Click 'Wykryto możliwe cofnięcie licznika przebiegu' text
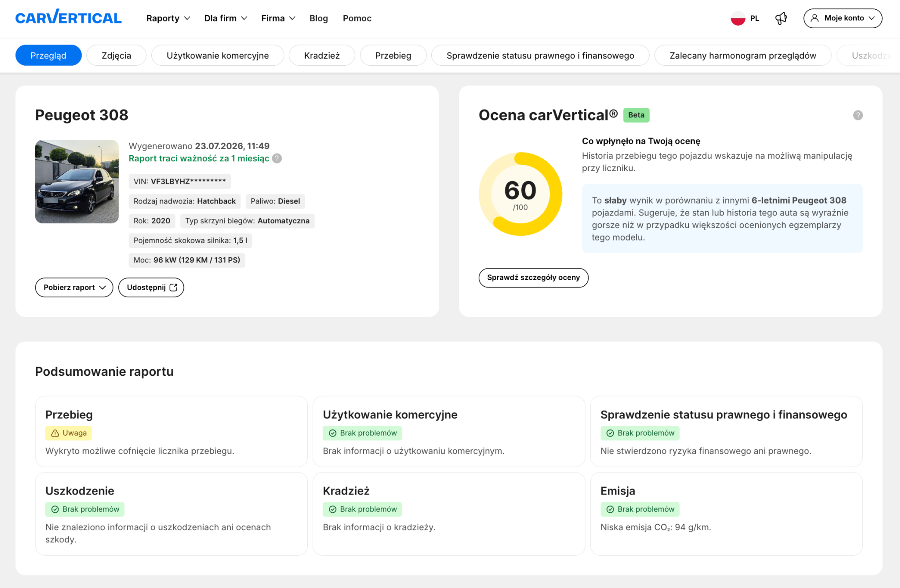 pos(139,451)
